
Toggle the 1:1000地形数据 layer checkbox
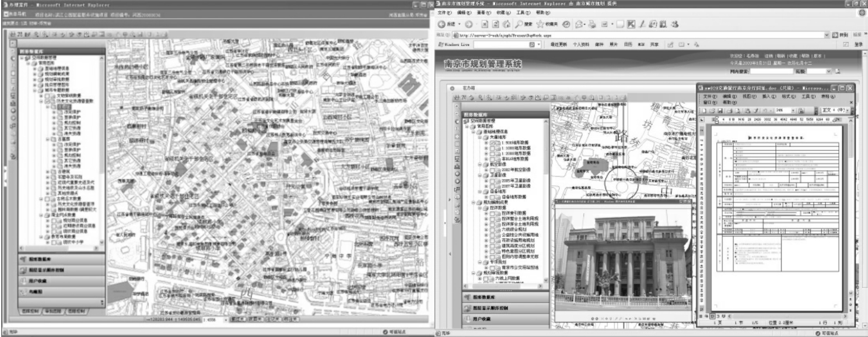[494, 148]
